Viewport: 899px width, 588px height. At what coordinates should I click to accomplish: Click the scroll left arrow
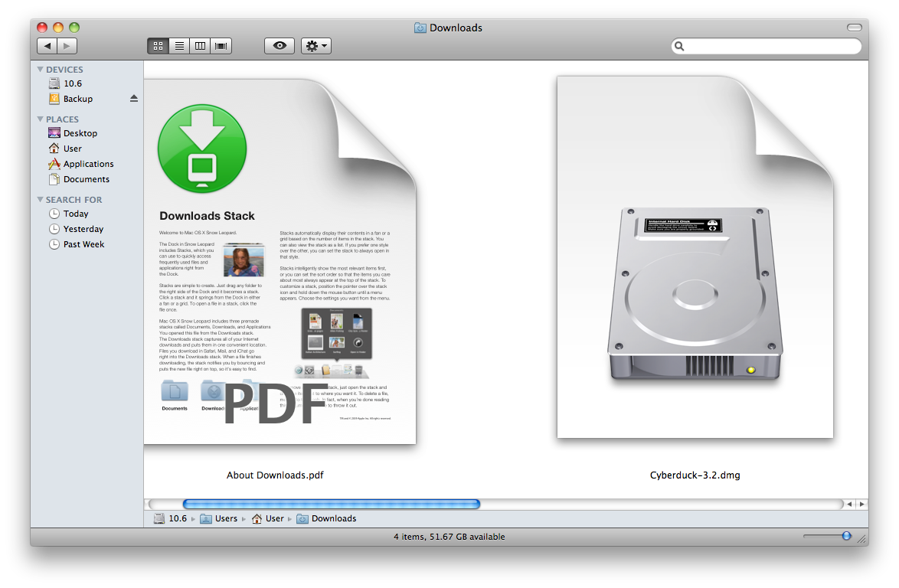tap(850, 505)
